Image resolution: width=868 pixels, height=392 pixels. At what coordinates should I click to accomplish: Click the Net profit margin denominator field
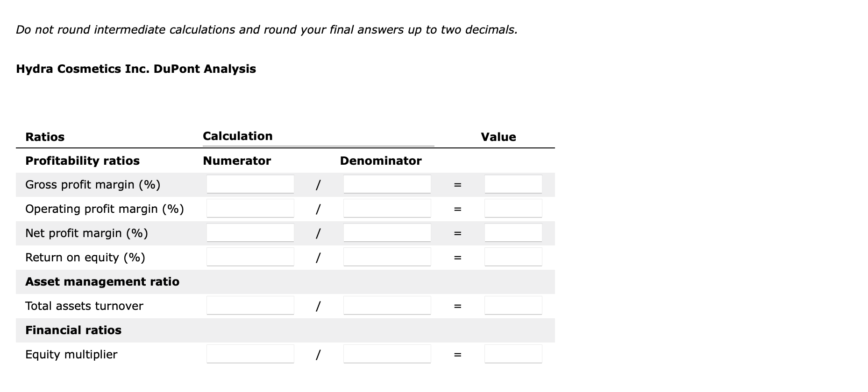coord(386,233)
